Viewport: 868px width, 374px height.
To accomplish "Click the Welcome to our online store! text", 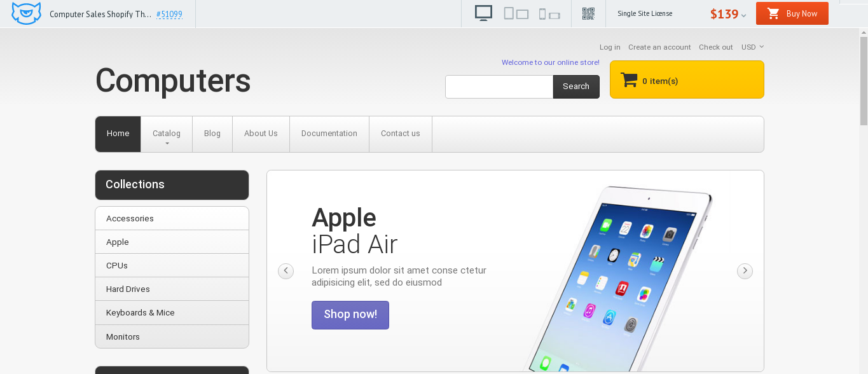I will [x=551, y=62].
